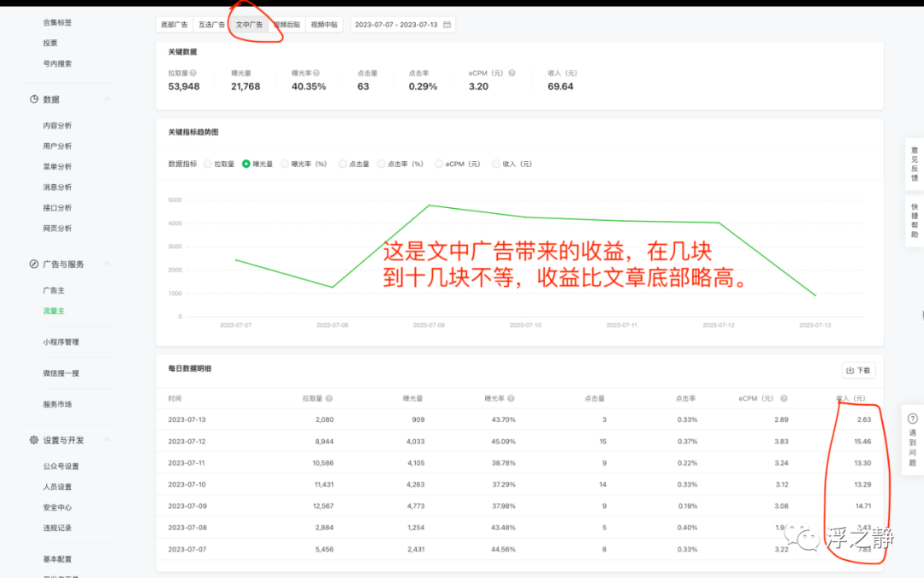
Task: Collapse the 广告与服务 sidebar section chevron
Action: 107,264
